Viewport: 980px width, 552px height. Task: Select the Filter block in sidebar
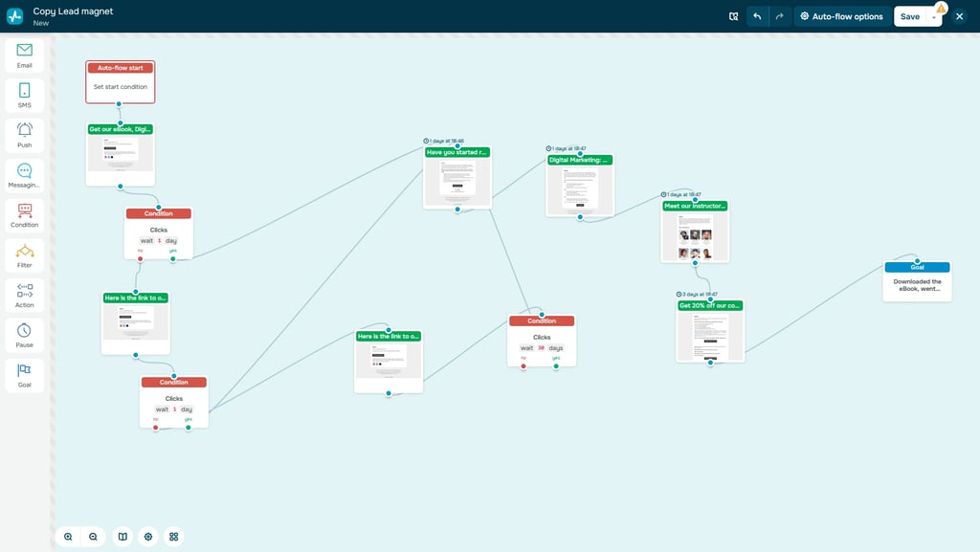[x=24, y=255]
